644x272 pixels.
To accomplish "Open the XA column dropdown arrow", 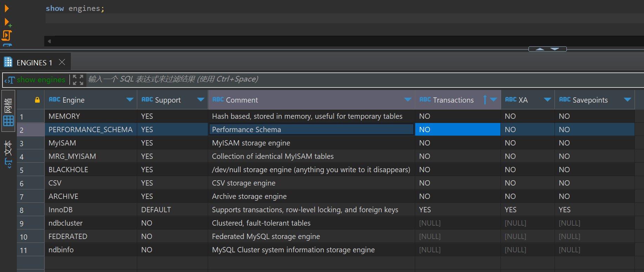I will (x=547, y=100).
